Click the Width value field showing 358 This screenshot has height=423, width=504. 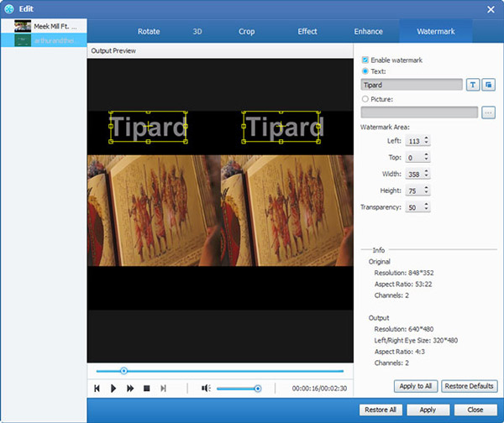pos(414,174)
